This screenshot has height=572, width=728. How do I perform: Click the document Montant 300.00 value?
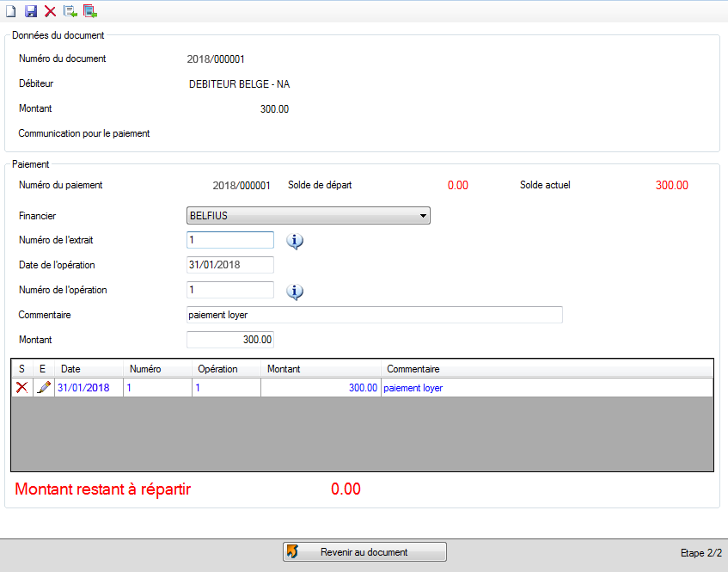[x=274, y=108]
